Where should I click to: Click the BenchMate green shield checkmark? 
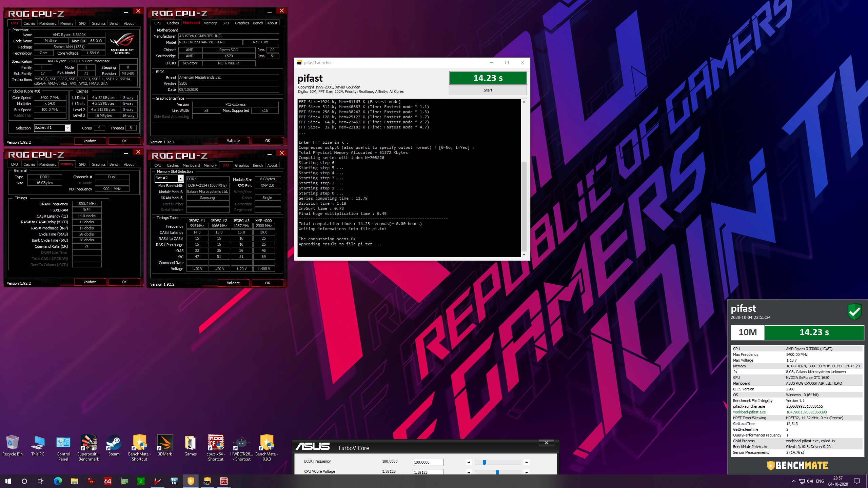[854, 311]
